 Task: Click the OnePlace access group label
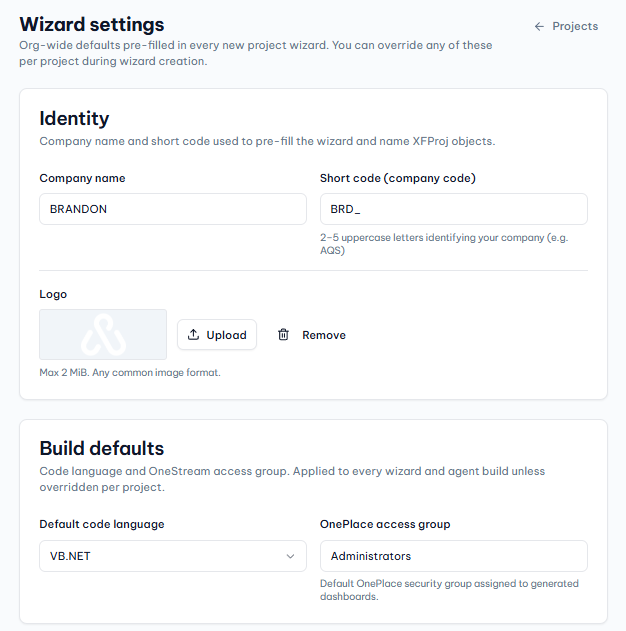tap(385, 524)
